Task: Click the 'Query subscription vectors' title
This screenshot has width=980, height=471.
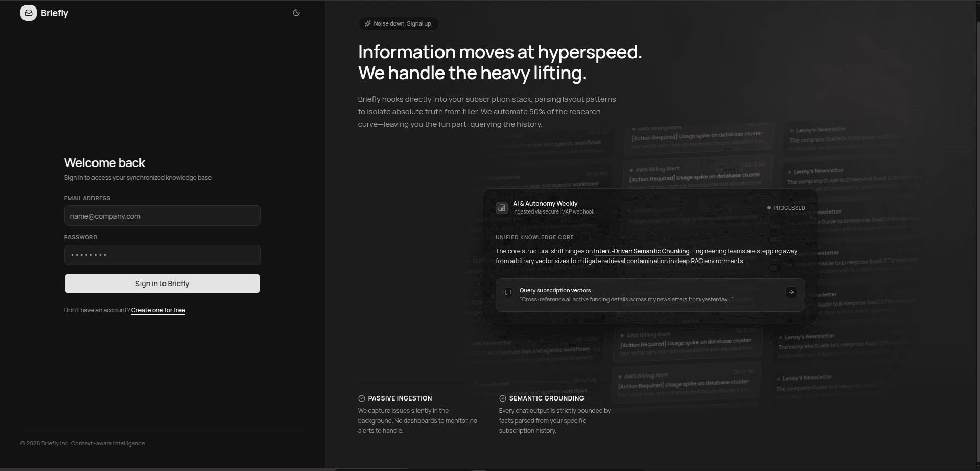Action: [555, 290]
